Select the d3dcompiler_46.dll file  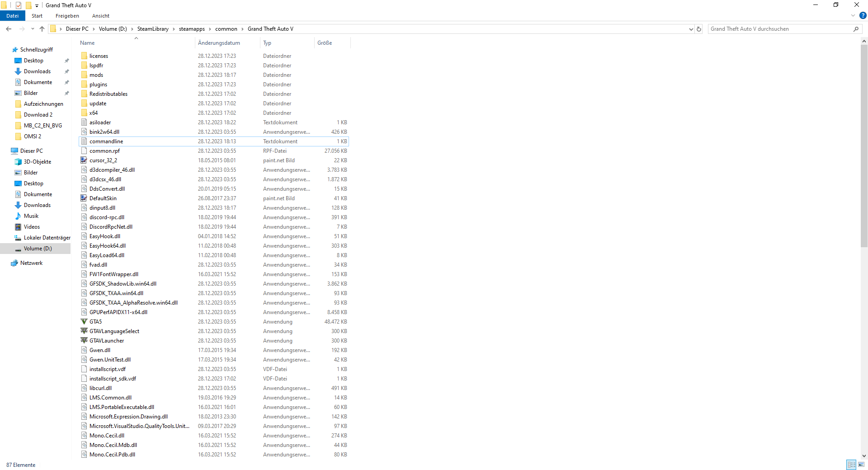coord(214,170)
